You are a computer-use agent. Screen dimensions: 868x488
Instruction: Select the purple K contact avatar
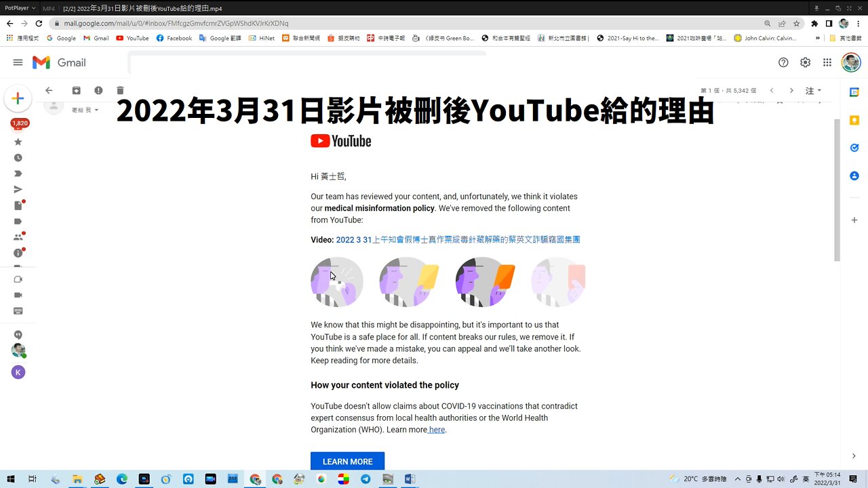[x=18, y=372]
